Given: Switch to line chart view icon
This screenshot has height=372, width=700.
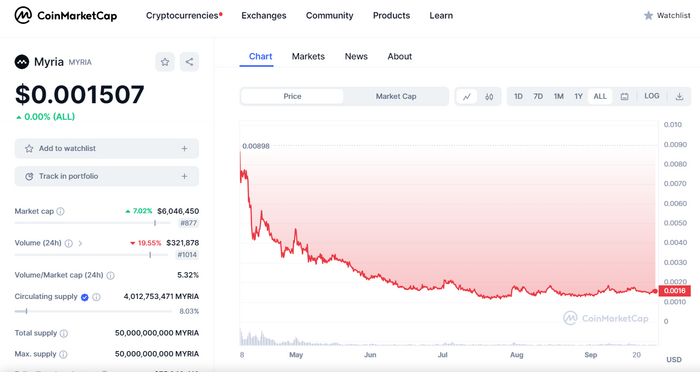Looking at the screenshot, I should click(467, 96).
